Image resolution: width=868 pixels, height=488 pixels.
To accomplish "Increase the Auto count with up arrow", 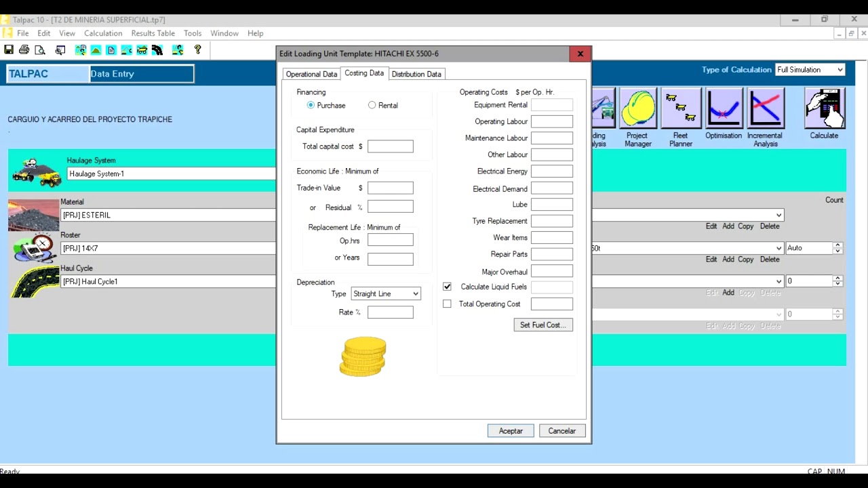I will point(837,245).
